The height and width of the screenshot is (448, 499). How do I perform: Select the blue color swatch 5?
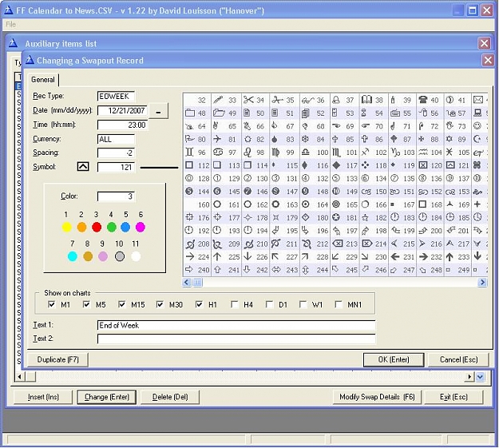(x=125, y=227)
